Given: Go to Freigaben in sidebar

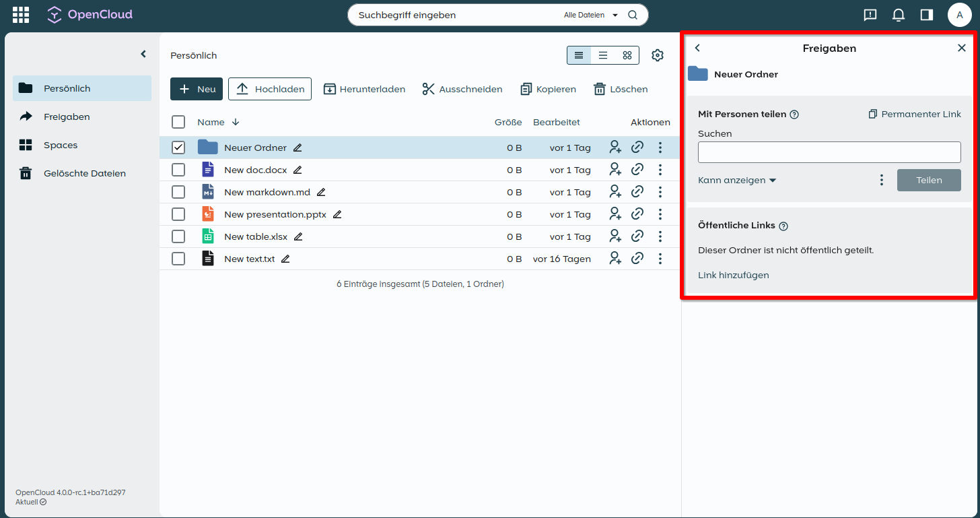Looking at the screenshot, I should pos(67,117).
